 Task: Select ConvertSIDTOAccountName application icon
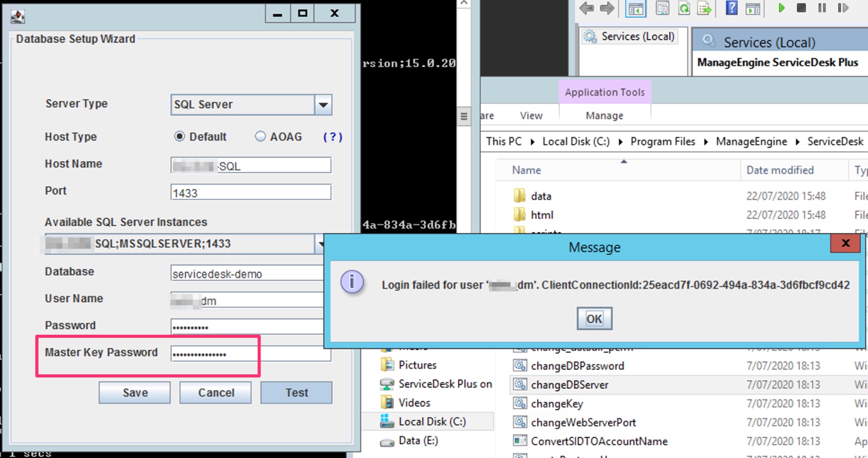(x=520, y=441)
